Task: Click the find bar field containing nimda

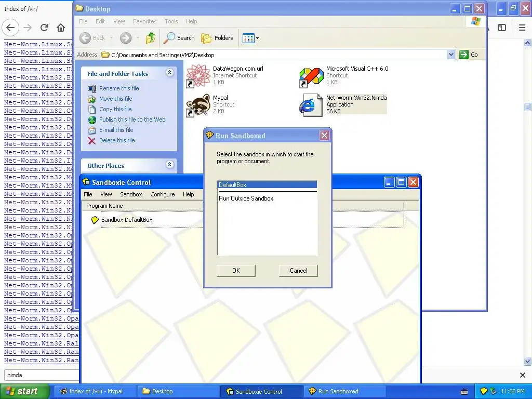Action: (x=42, y=375)
